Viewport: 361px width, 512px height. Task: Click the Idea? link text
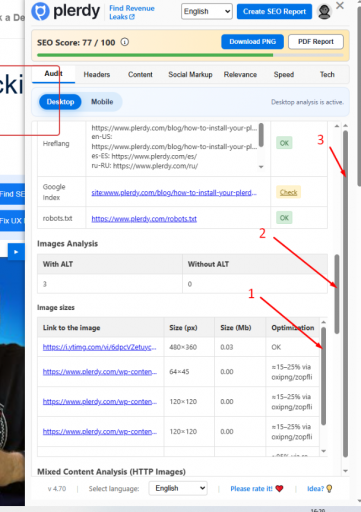click(315, 489)
